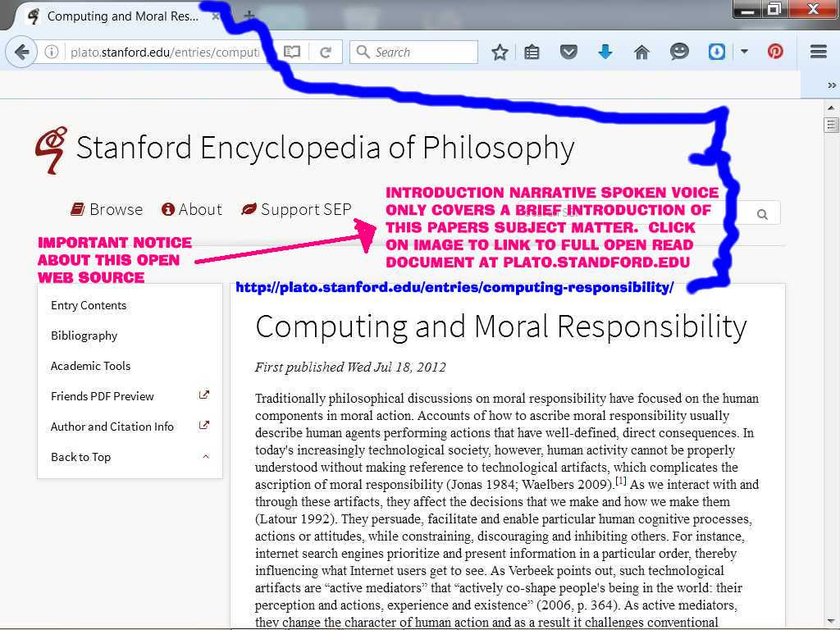Click 'First published Wed Jul 18, 2012'
The width and height of the screenshot is (840, 630).
coord(350,367)
